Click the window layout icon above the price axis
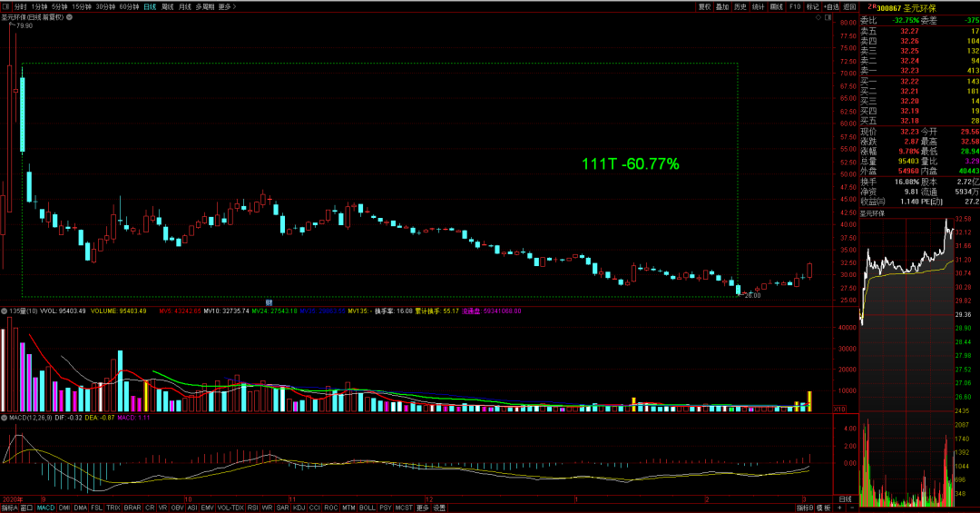The width and height of the screenshot is (980, 513). [828, 17]
